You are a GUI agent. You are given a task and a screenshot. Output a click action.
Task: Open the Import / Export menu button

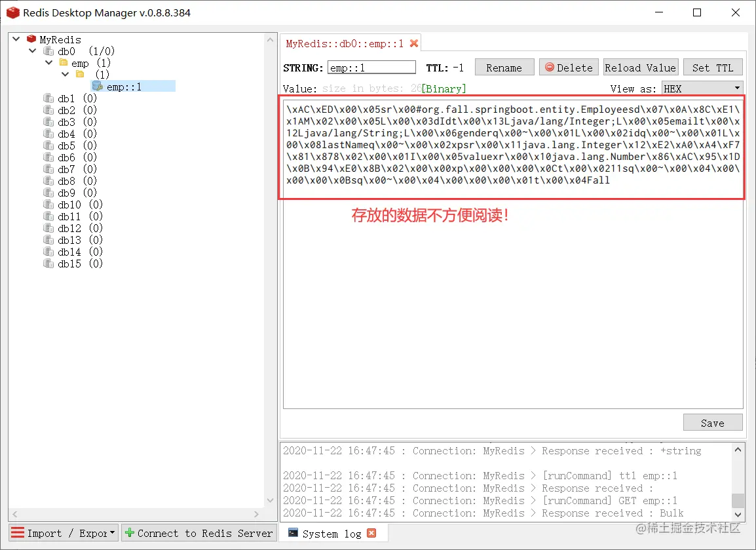point(63,533)
